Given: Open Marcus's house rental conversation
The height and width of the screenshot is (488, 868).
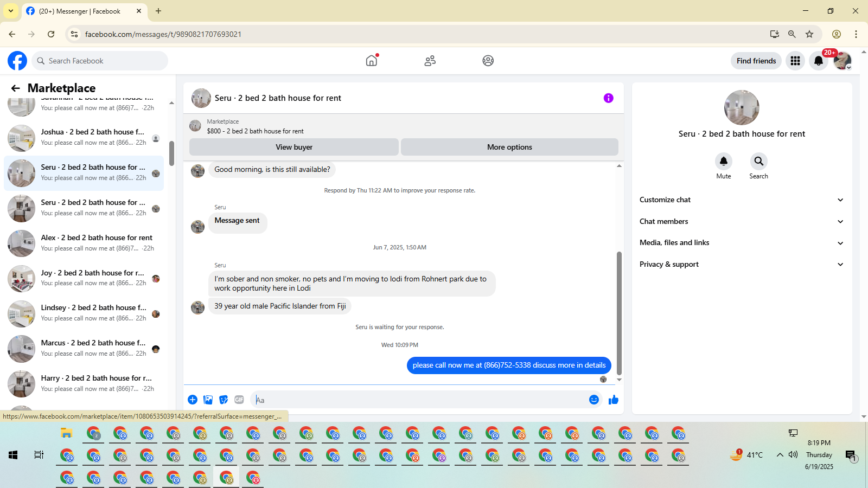Looking at the screenshot, I should pyautogui.click(x=84, y=349).
